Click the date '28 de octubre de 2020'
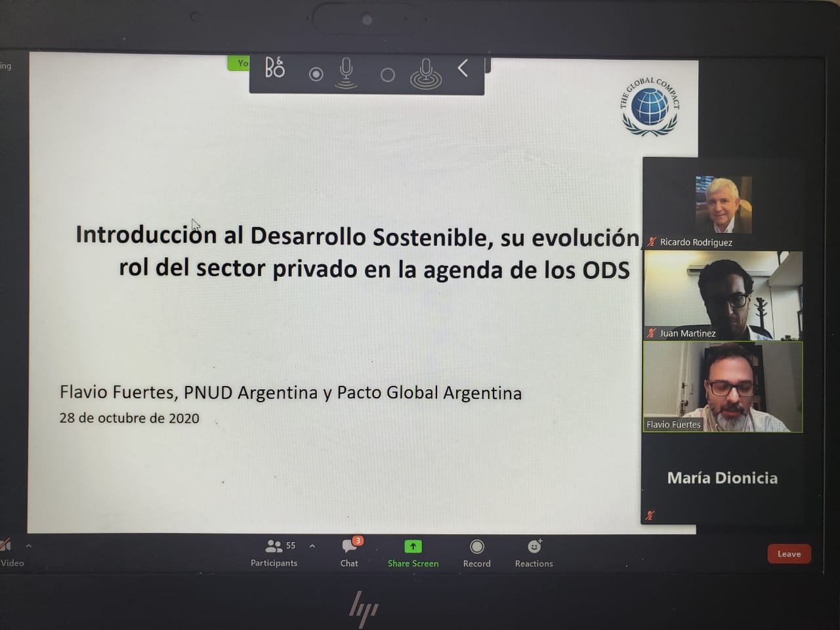This screenshot has width=840, height=630. coord(129,418)
